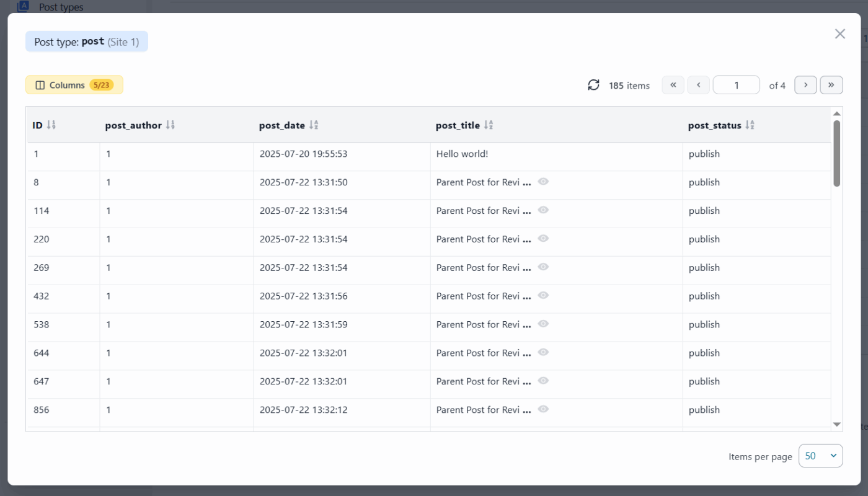Click inside the page number input field
The image size is (868, 496).
tap(736, 84)
